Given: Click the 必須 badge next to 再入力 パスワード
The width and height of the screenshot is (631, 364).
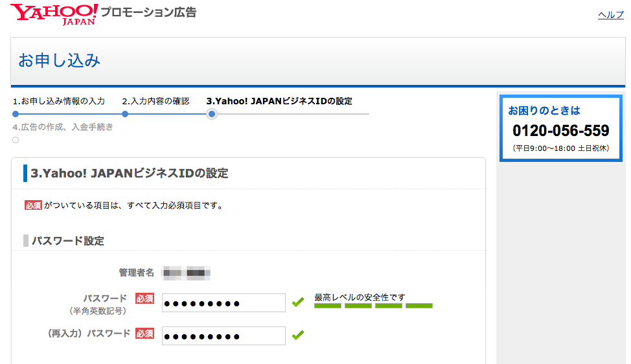Looking at the screenshot, I should point(145,334).
